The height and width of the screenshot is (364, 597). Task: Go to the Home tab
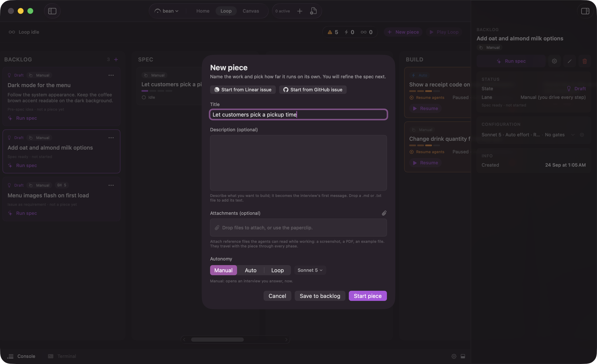203,11
